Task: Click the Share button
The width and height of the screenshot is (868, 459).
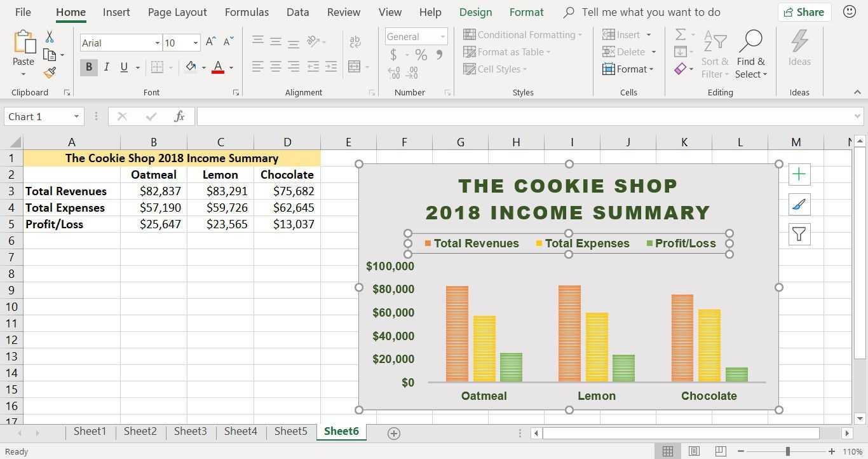Action: [x=804, y=12]
